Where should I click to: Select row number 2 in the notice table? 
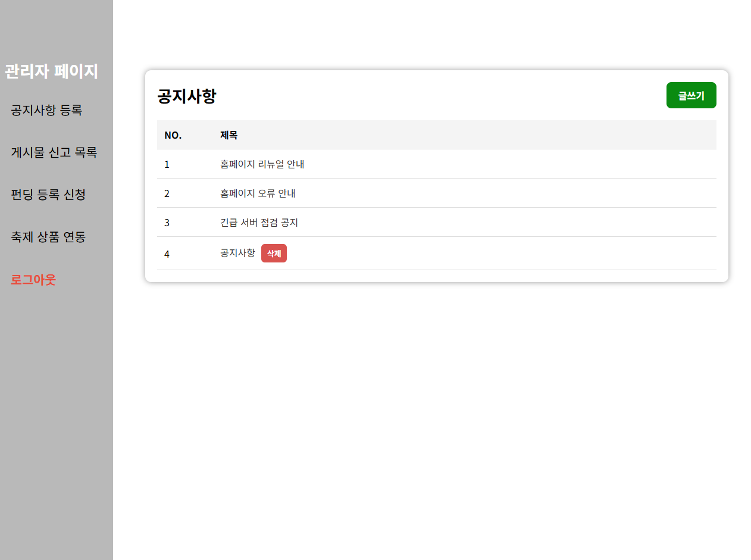(167, 193)
